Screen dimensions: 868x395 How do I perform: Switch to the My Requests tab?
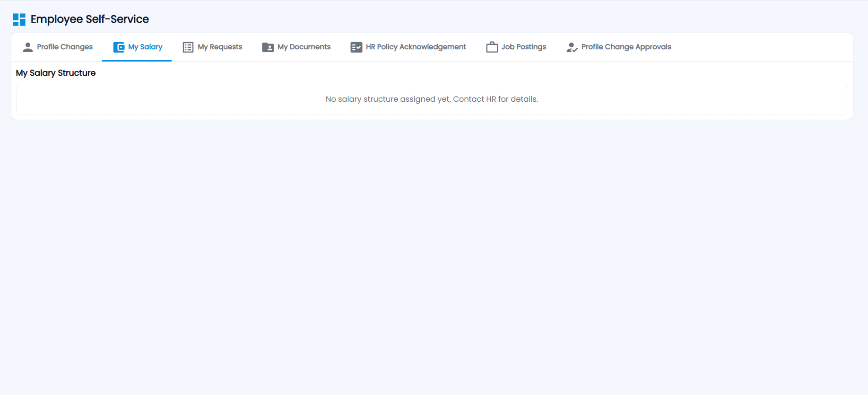[x=212, y=47]
